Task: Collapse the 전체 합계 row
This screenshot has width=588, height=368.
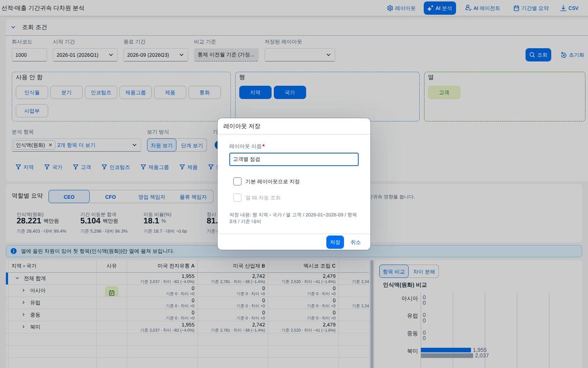Action: pyautogui.click(x=17, y=278)
